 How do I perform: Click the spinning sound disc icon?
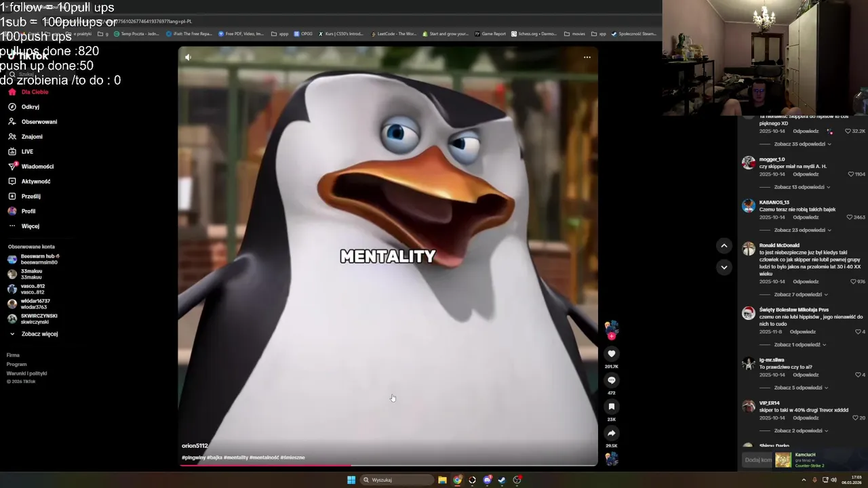coord(611,459)
